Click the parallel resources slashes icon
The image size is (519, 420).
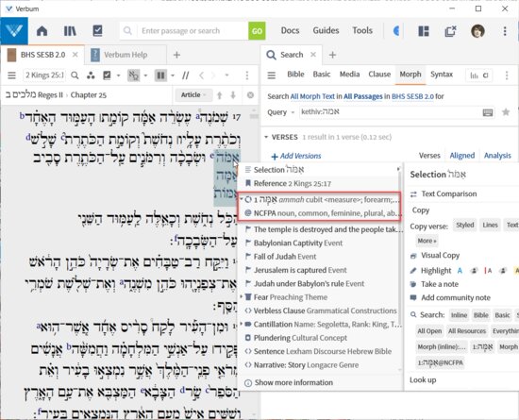coord(185,76)
